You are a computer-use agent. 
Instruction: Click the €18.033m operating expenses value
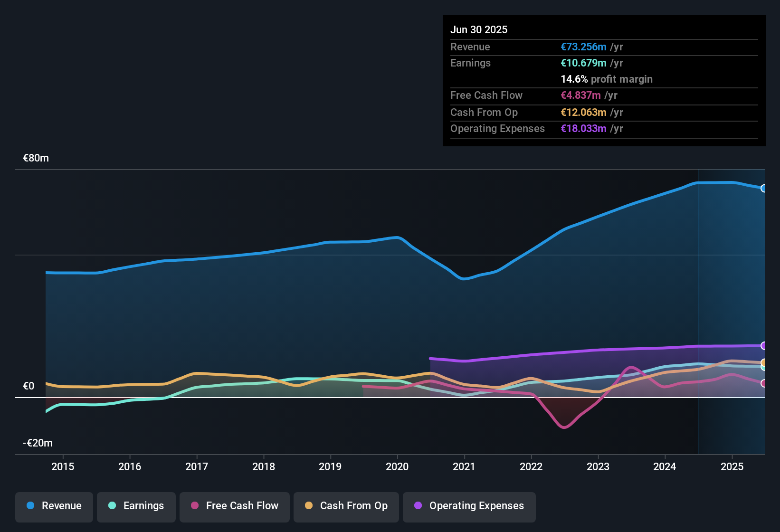(x=583, y=128)
